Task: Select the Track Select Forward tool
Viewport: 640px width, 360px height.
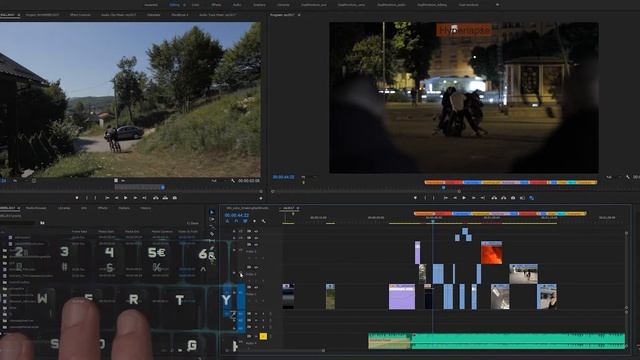Action: tap(212, 219)
